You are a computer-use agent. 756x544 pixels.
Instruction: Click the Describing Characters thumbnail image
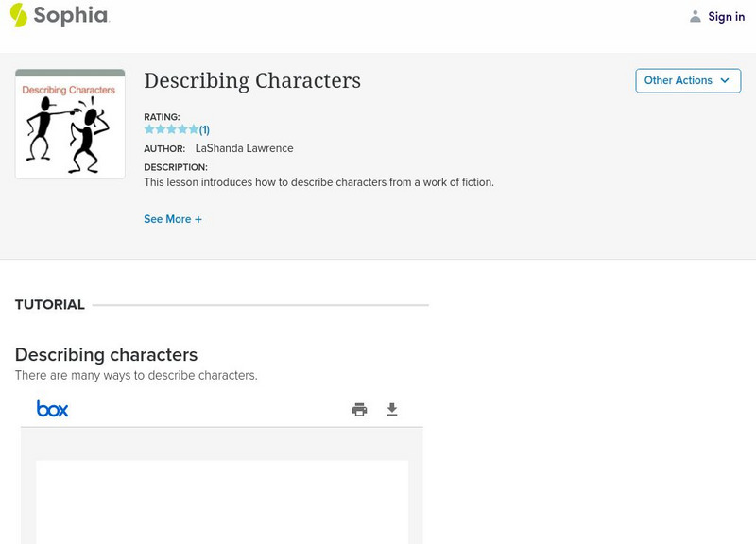(70, 124)
